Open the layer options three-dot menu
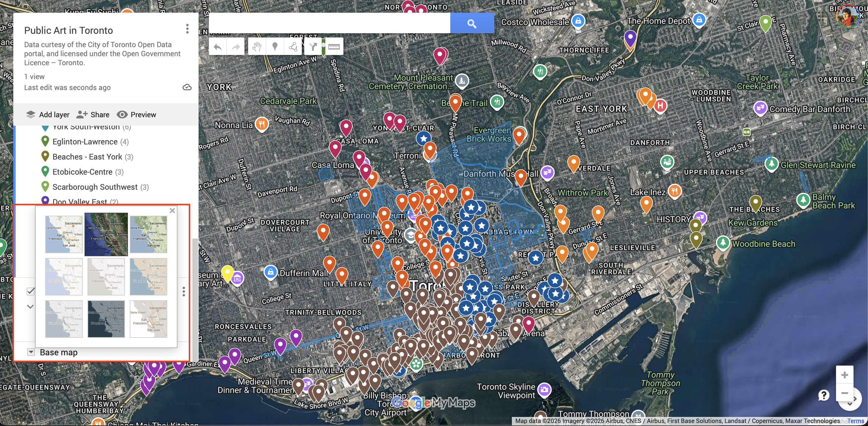 tap(183, 292)
